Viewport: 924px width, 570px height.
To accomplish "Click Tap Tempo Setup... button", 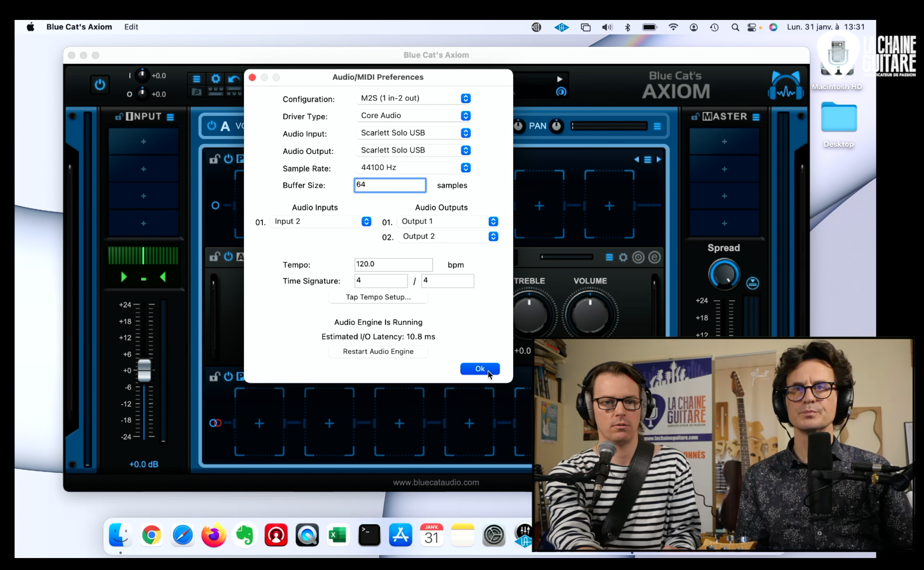I will (x=378, y=297).
